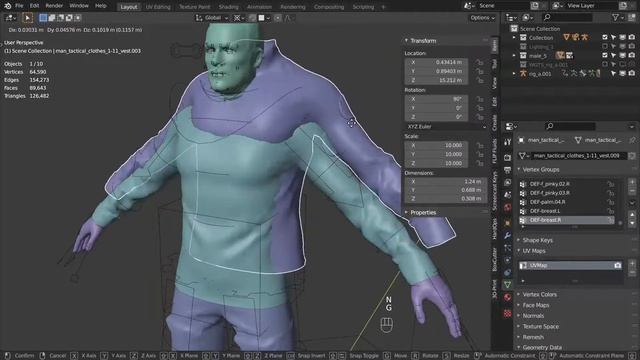Select Scene Collection in the outliner
640x360 pixels.
point(540,29)
